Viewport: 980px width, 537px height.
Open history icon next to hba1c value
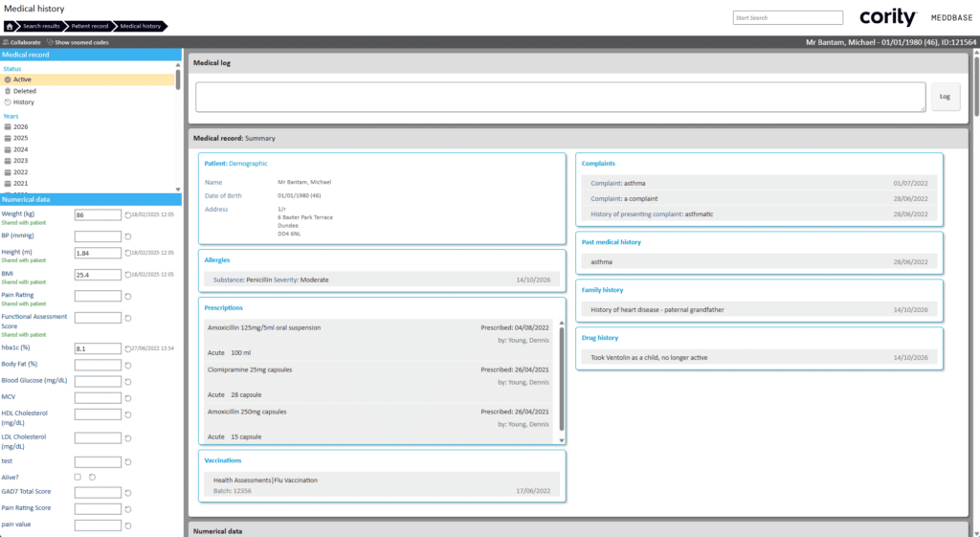[127, 348]
